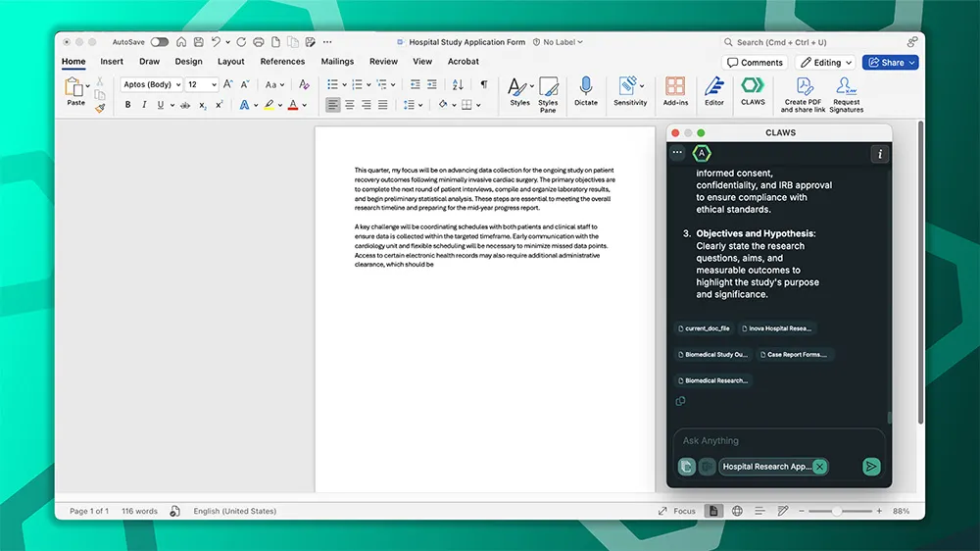Sort the selected text
Image resolution: width=980 pixels, height=551 pixels.
point(458,84)
